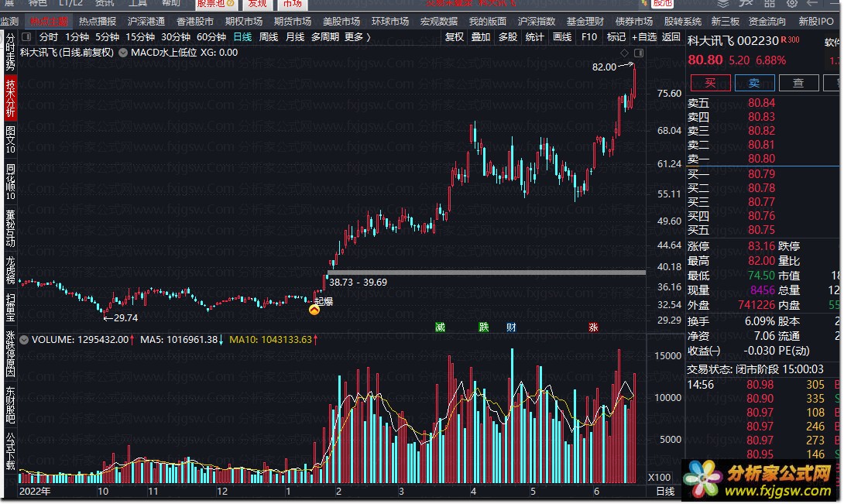Image resolution: width=844 pixels, height=504 pixels.
Task: Open 图文10 in left sidebar
Action: coord(10,140)
